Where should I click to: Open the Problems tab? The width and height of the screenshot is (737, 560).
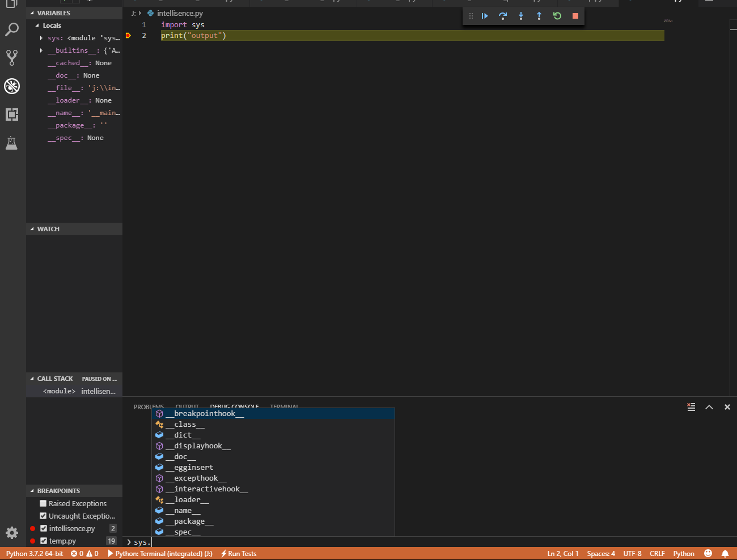149,406
